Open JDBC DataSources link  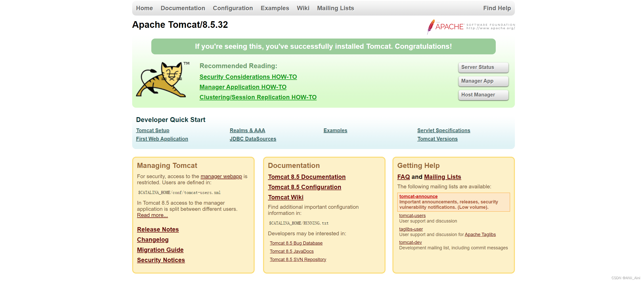pyautogui.click(x=253, y=139)
